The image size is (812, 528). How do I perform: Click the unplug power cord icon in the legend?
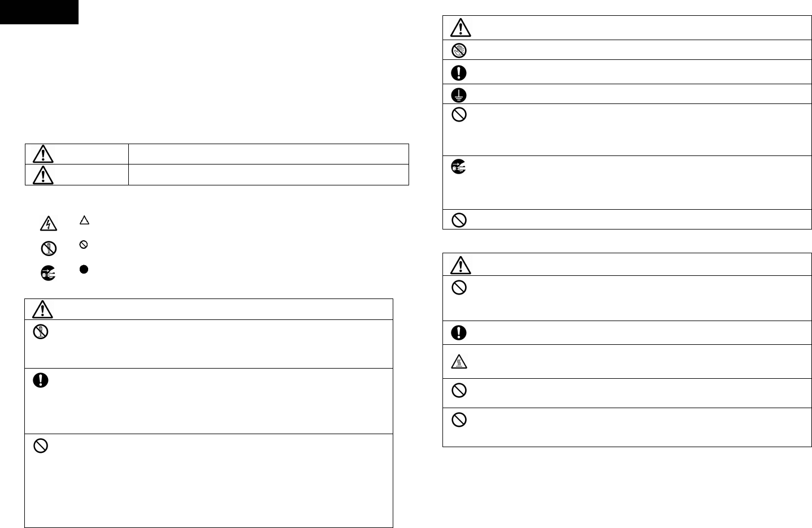tap(49, 272)
